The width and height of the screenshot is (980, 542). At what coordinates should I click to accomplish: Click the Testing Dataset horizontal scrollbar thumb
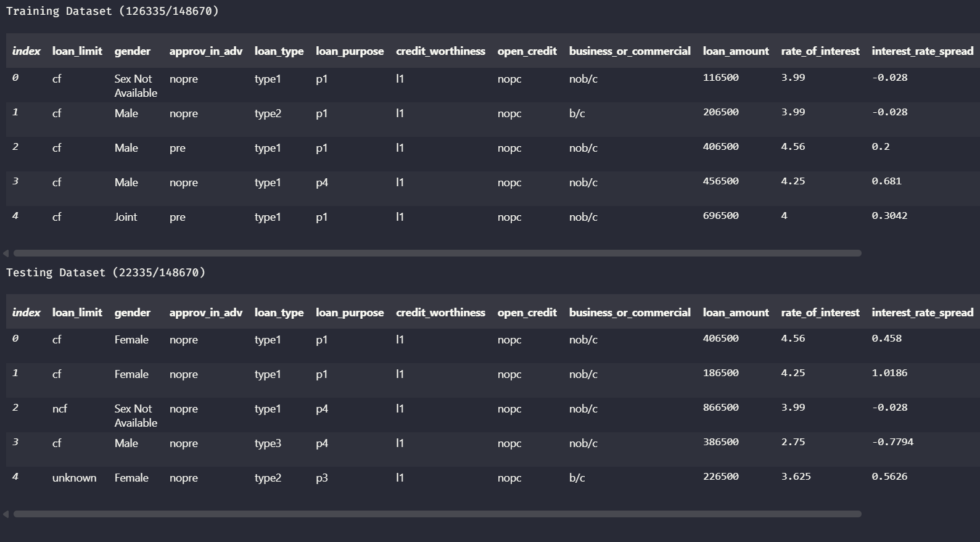[x=437, y=514]
